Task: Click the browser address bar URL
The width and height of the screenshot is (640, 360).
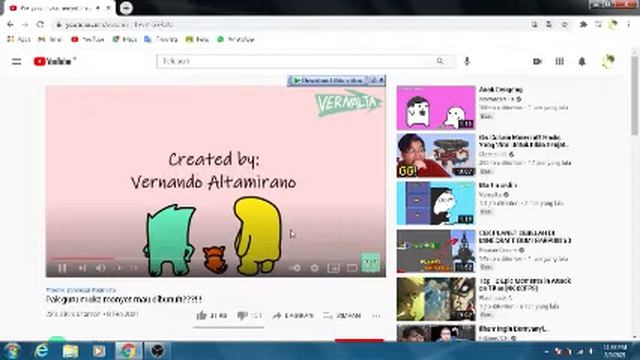Action: click(119, 25)
